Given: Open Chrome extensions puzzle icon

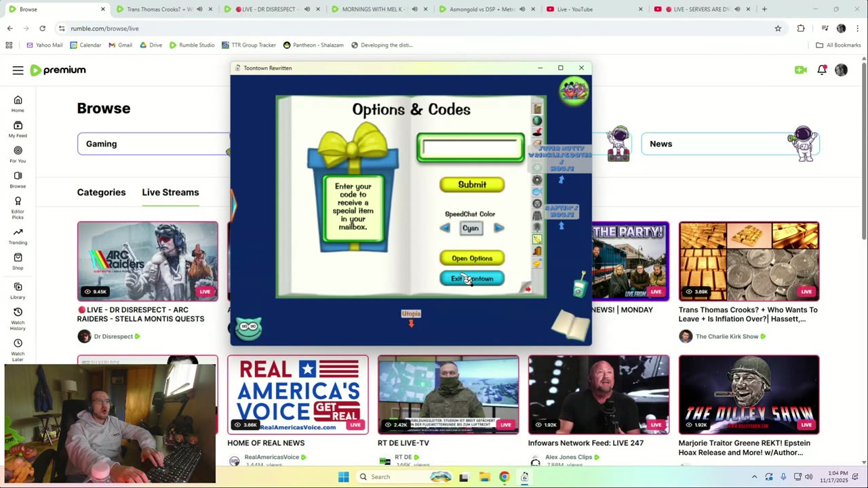Looking at the screenshot, I should (x=801, y=28).
